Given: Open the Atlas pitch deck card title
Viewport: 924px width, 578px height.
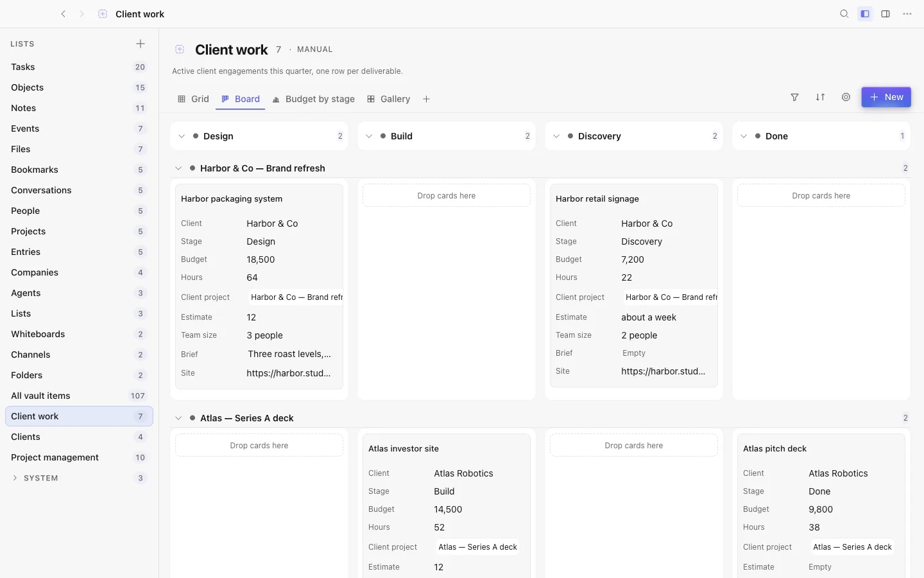Looking at the screenshot, I should click(774, 449).
